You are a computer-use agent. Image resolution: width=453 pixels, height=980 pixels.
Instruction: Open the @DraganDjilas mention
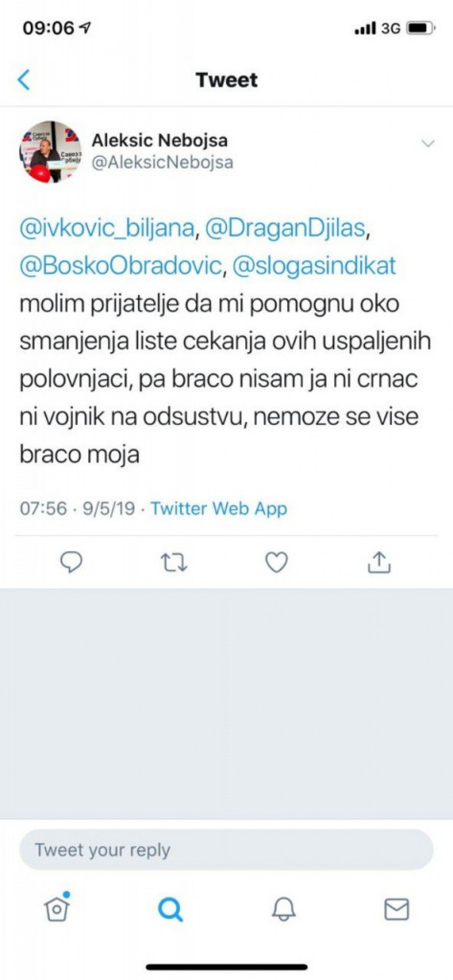(x=285, y=228)
